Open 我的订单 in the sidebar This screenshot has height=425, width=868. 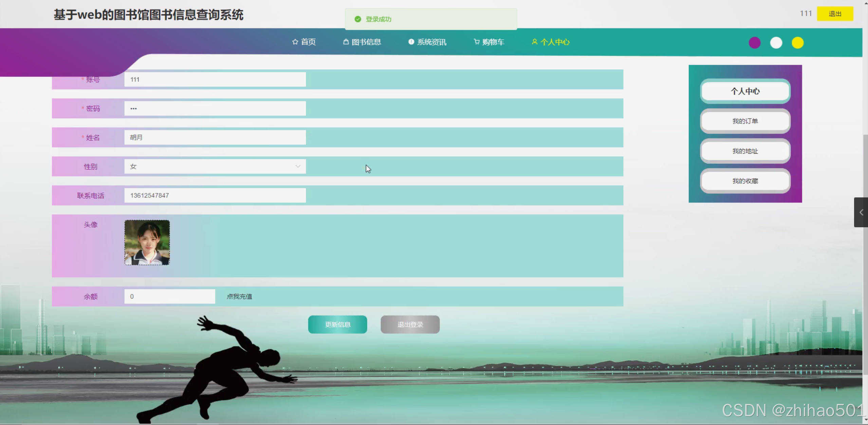(x=745, y=121)
